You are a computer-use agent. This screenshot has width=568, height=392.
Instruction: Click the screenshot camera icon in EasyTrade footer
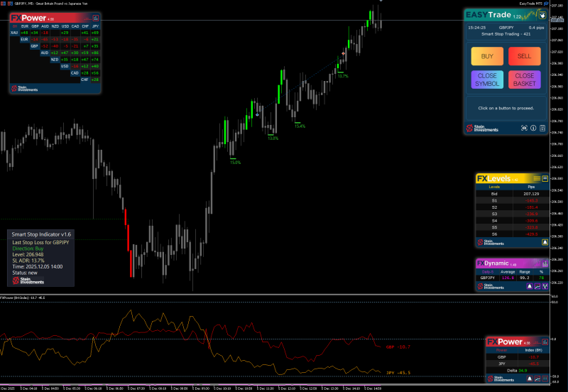[x=524, y=128]
